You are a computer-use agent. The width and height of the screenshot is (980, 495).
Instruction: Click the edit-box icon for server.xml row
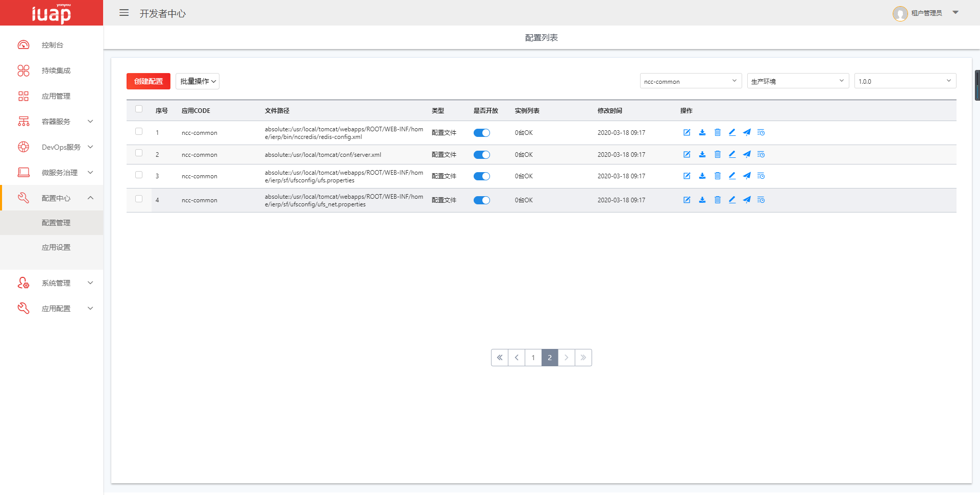click(x=687, y=154)
